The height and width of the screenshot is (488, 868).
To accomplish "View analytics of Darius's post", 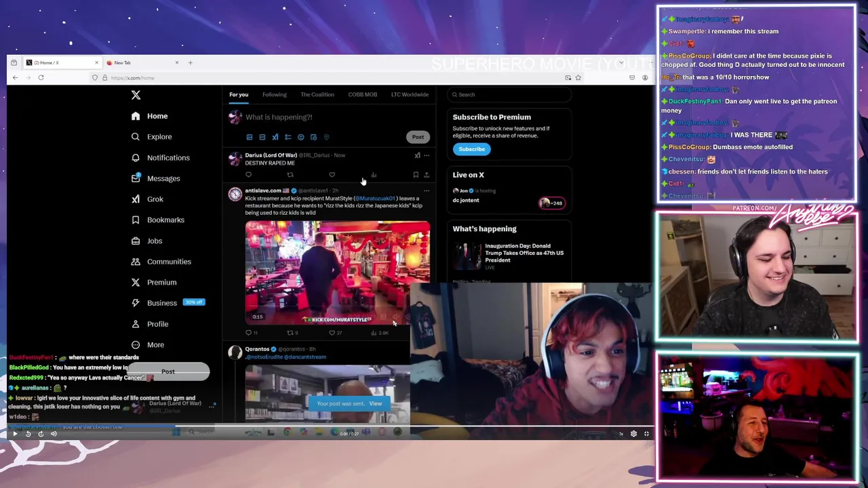I will (x=374, y=175).
